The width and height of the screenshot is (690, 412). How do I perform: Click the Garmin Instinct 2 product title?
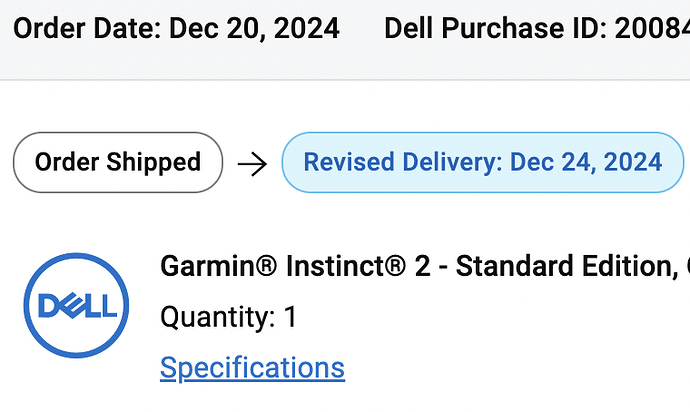coord(425,266)
